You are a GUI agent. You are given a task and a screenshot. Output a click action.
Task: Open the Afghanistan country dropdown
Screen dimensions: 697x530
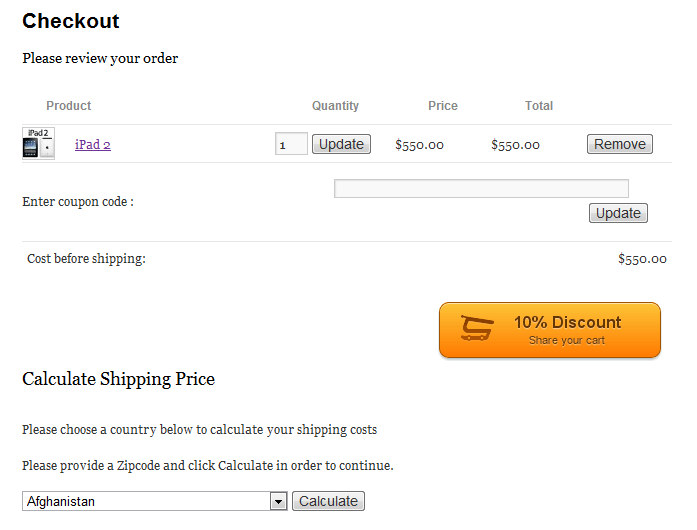[155, 501]
